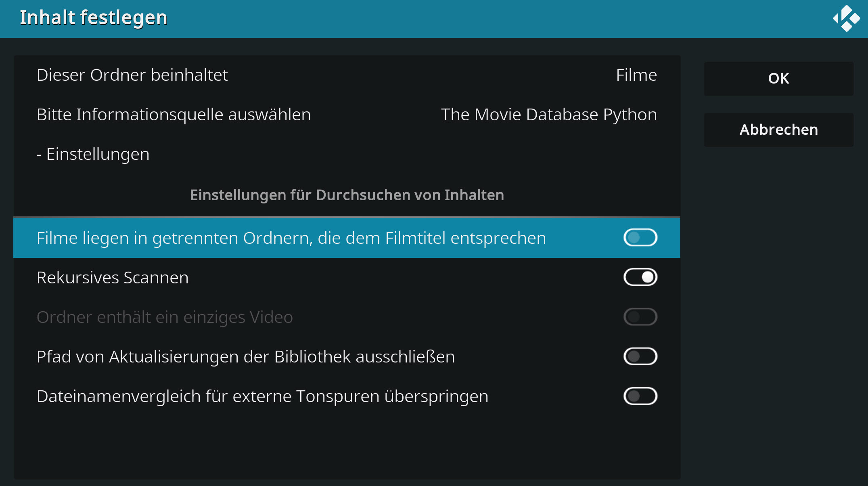Click highlighted 'Filme liegen in getrennten Ordnern' label
The image size is (868, 486).
coord(291,238)
